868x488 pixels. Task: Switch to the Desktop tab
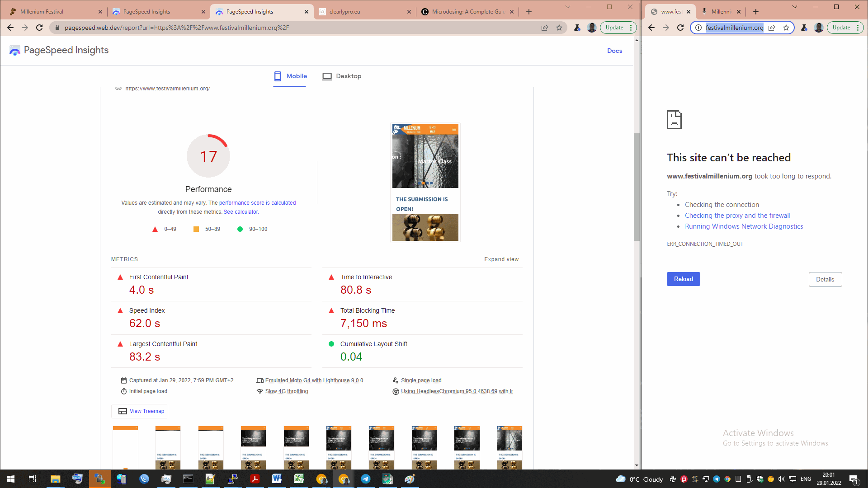pyautogui.click(x=342, y=76)
